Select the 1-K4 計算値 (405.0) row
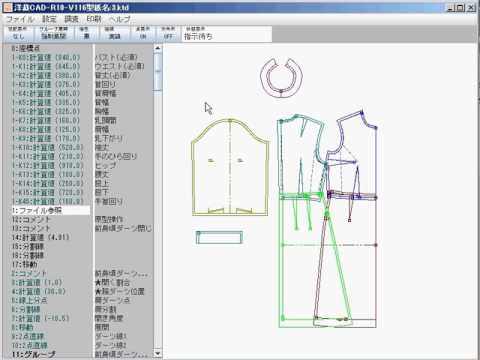The width and height of the screenshot is (480, 360). [x=46, y=94]
